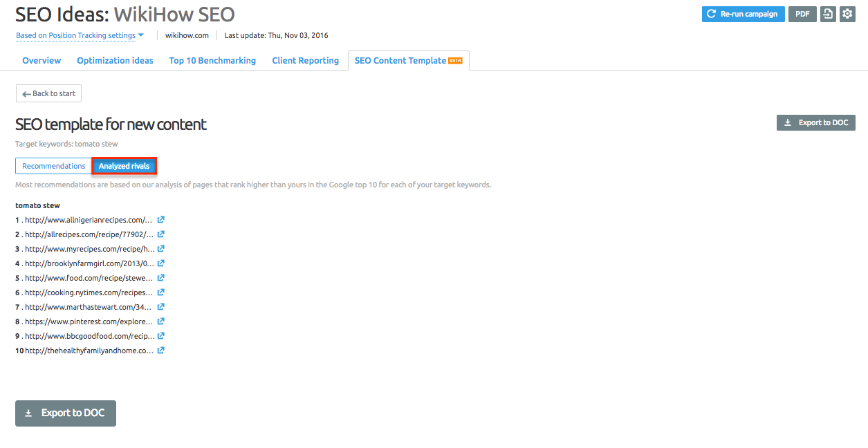Click the top-right Export to DOC button
Screen dimensions: 868x448
816,122
